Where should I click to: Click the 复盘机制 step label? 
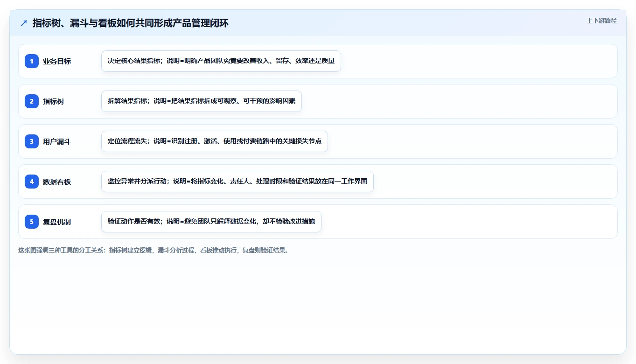pos(57,222)
